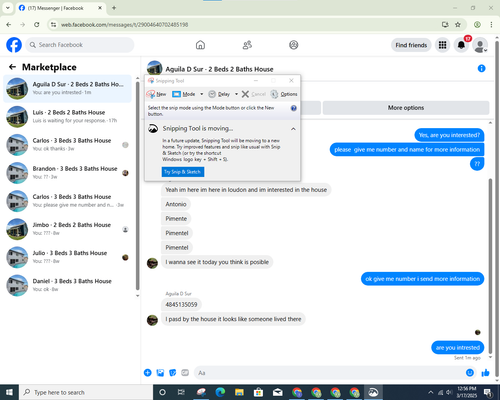Open the Friends icon in top navigation
The width and height of the screenshot is (500, 400).
[247, 45]
